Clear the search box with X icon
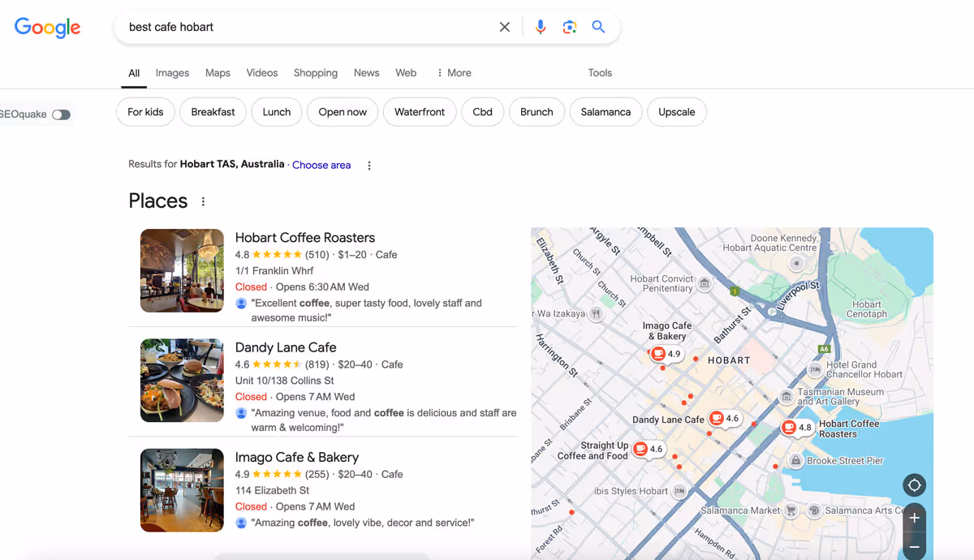This screenshot has width=974, height=560. [x=505, y=27]
